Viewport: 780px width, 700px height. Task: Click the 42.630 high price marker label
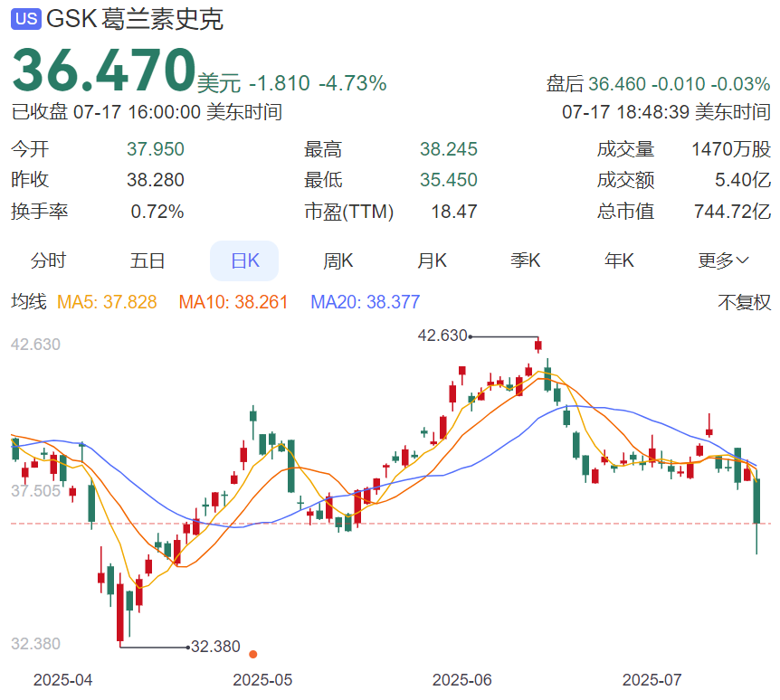(442, 336)
